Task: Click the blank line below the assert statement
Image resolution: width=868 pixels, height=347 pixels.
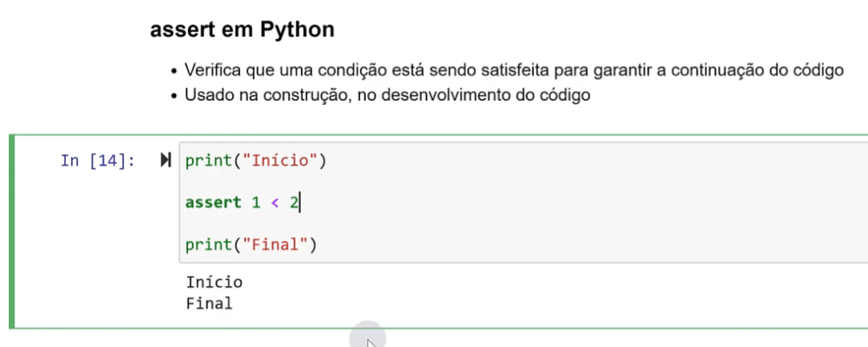Action: pyautogui.click(x=523, y=224)
